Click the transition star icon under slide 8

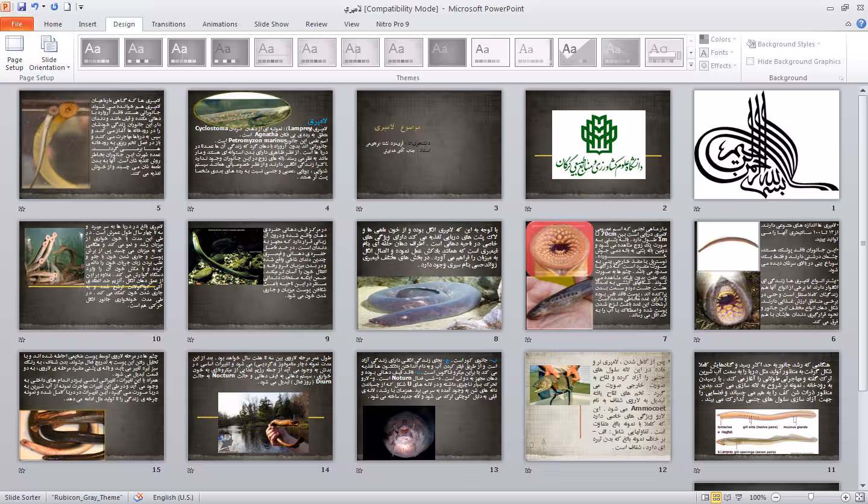tap(360, 339)
